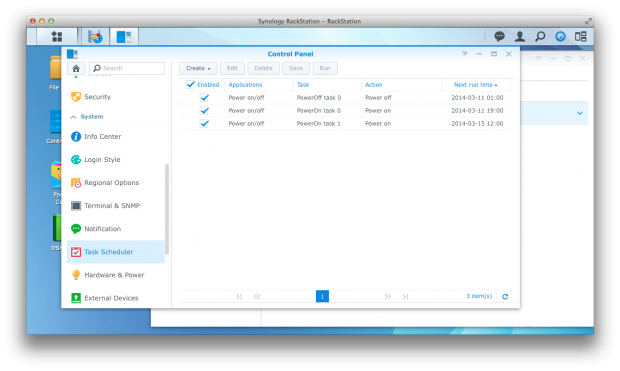The image size is (620, 371).
Task: Click the Task Scheduler calendar icon
Action: pyautogui.click(x=76, y=252)
